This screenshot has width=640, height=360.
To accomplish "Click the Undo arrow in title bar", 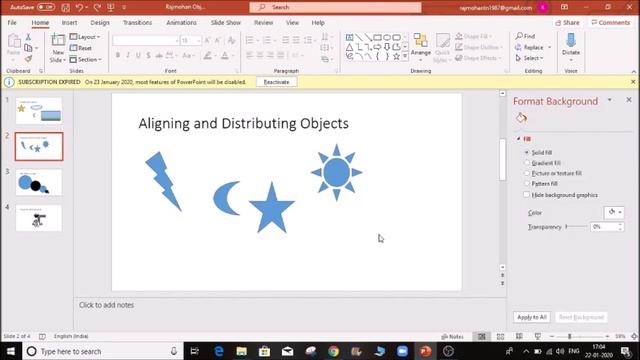I will click(80, 7).
